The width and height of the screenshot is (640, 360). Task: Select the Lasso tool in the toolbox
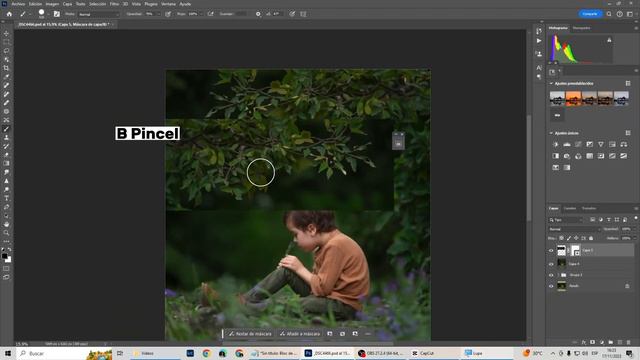pos(6,51)
